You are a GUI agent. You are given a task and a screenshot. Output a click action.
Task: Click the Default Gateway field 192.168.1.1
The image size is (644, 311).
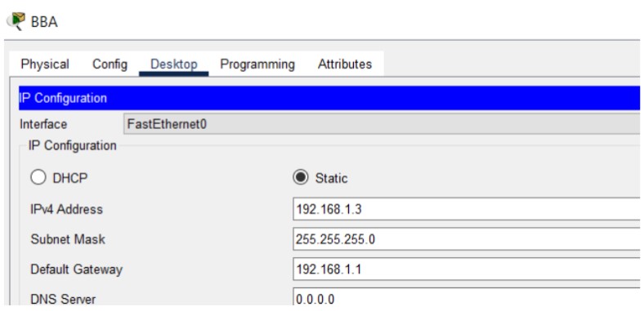coord(467,269)
